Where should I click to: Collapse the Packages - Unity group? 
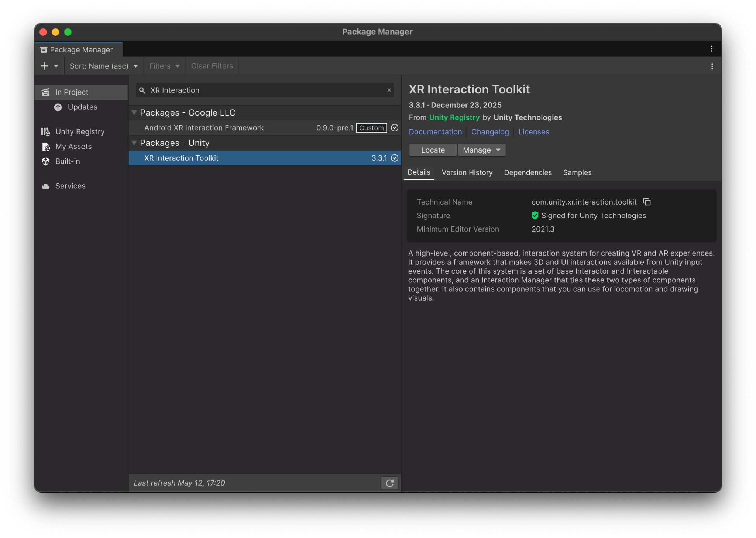click(134, 143)
